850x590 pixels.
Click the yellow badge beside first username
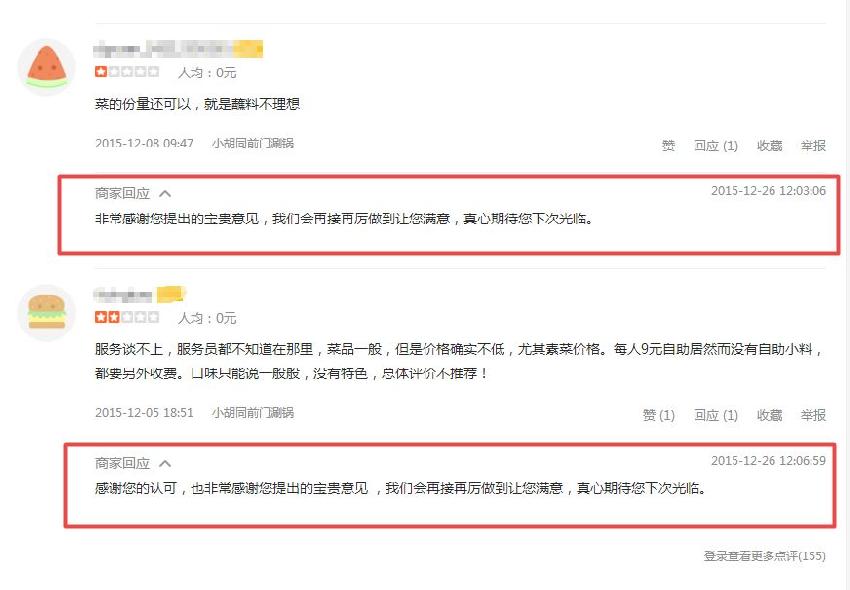tap(248, 49)
